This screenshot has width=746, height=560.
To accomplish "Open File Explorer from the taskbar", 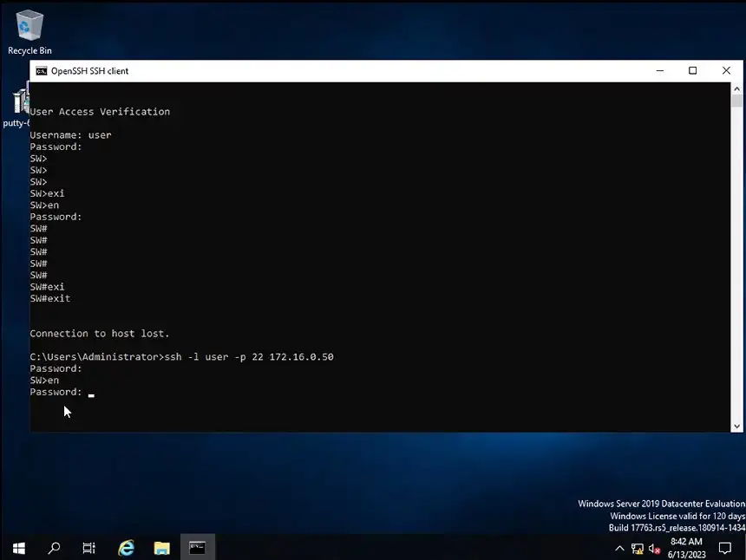I will [161, 547].
